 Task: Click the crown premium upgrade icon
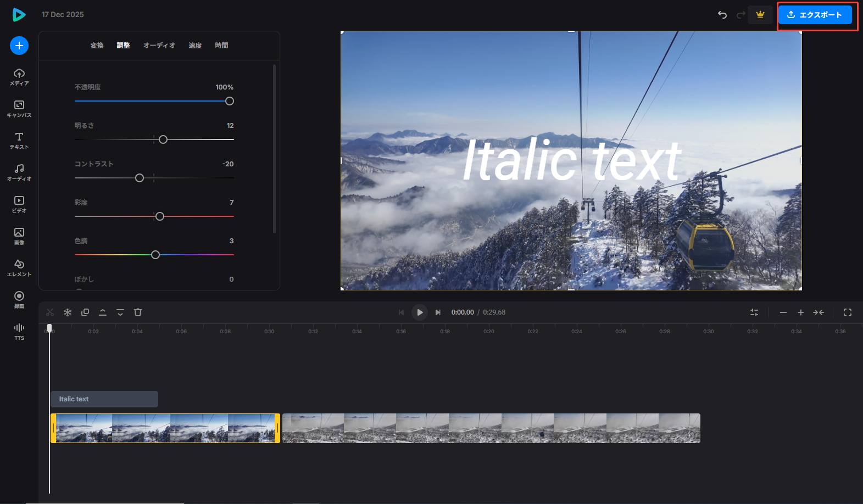pos(760,15)
